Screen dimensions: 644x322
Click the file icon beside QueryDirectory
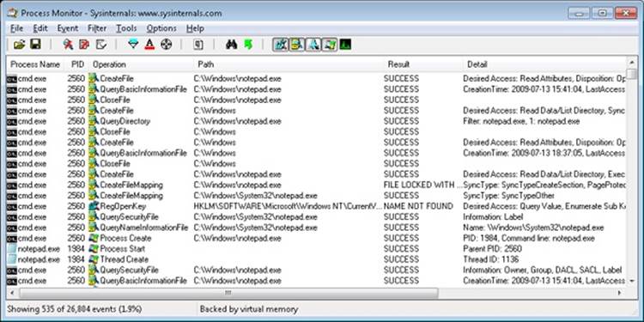pyautogui.click(x=94, y=121)
